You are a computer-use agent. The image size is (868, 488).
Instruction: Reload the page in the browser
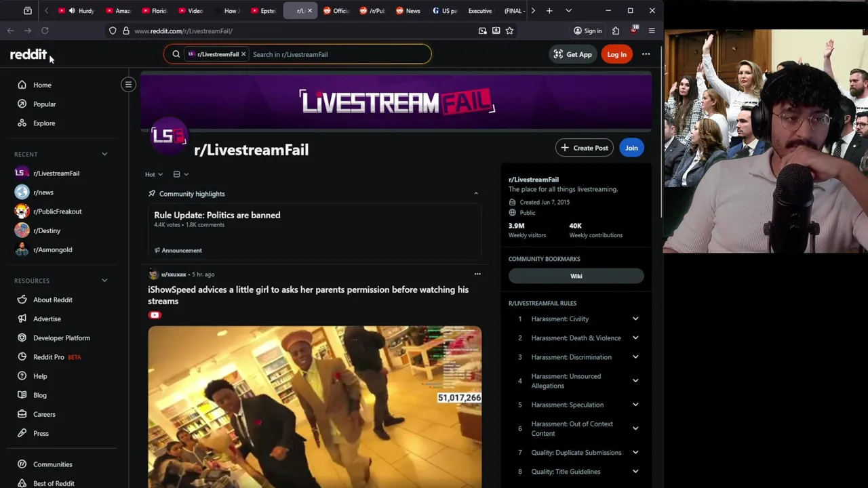pos(45,30)
